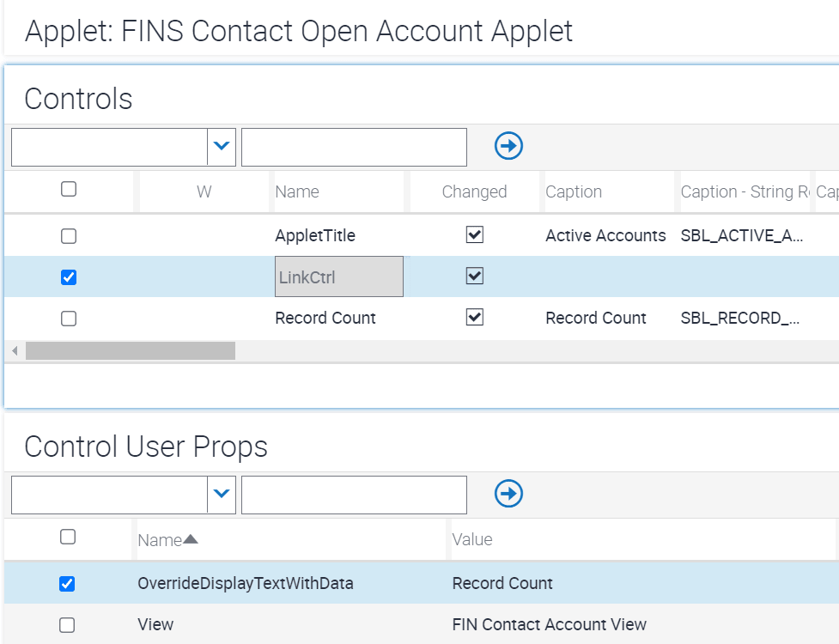Toggle Changed flag for AppletTitle
Viewport: 839px width, 644px height.
point(475,234)
